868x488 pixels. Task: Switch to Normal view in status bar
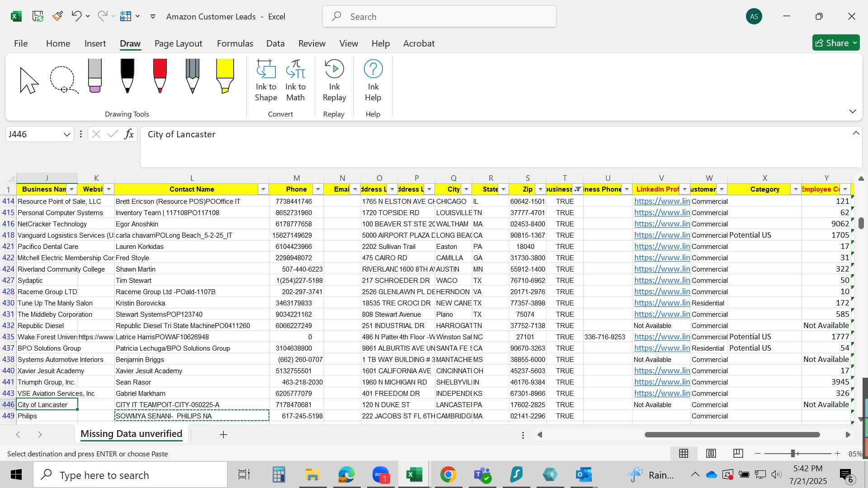[x=684, y=453]
